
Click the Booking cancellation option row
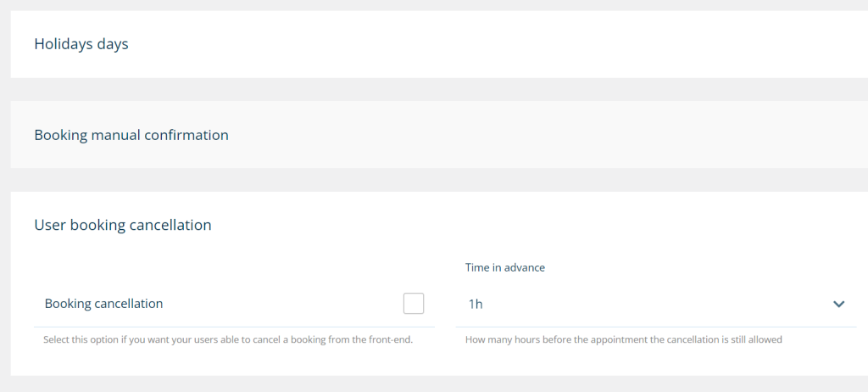tap(234, 304)
